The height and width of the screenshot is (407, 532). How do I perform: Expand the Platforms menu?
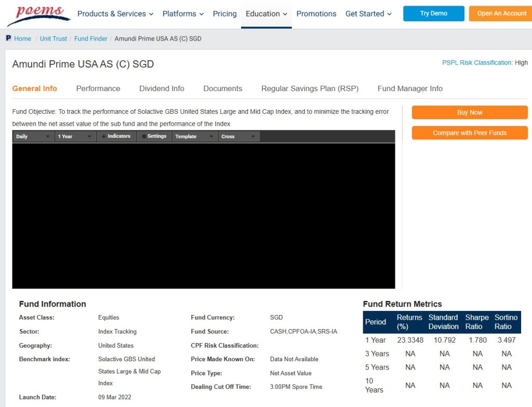[x=183, y=14]
